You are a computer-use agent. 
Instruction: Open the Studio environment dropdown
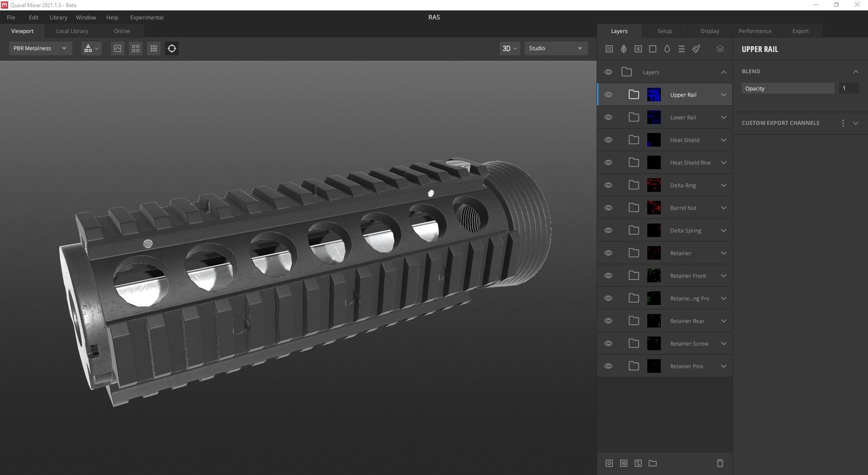pos(555,48)
